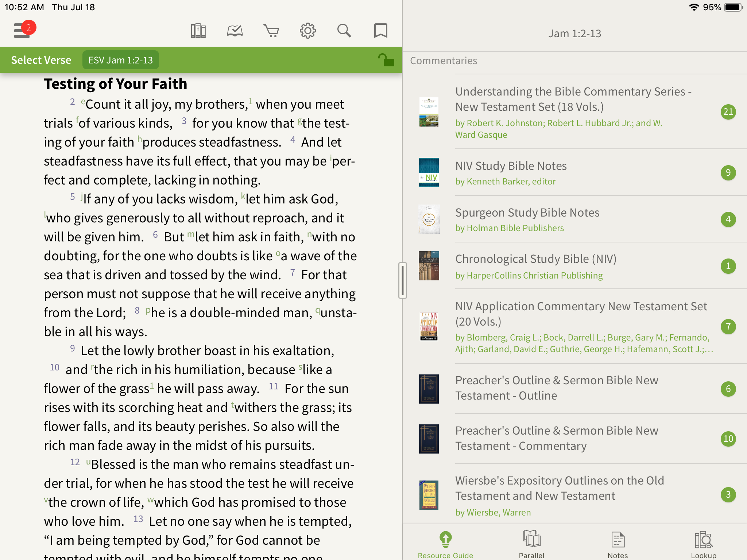Tap the Wiersbe's Expository Outlines cover thumbnail
Image resolution: width=747 pixels, height=560 pixels.
[x=429, y=495]
